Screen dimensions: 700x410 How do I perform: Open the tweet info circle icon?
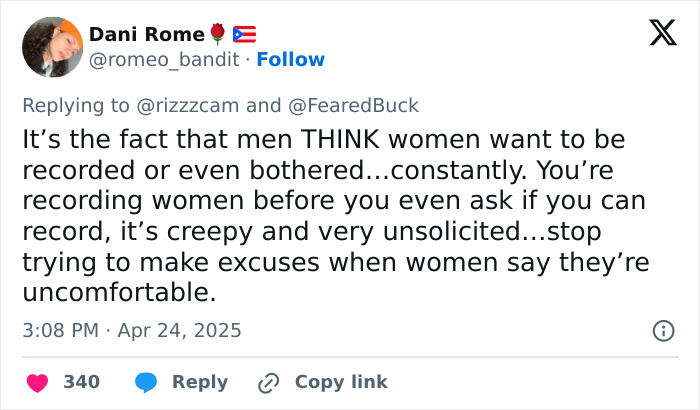coord(662,330)
